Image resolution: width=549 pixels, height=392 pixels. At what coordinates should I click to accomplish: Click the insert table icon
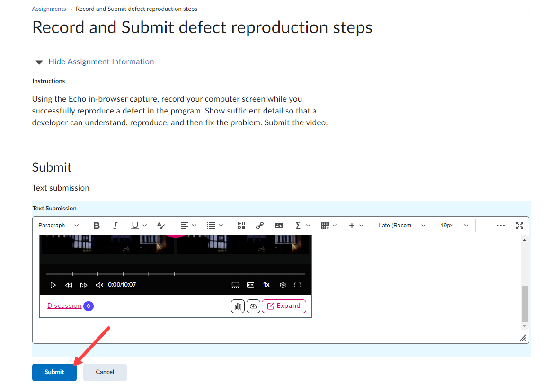tap(325, 226)
